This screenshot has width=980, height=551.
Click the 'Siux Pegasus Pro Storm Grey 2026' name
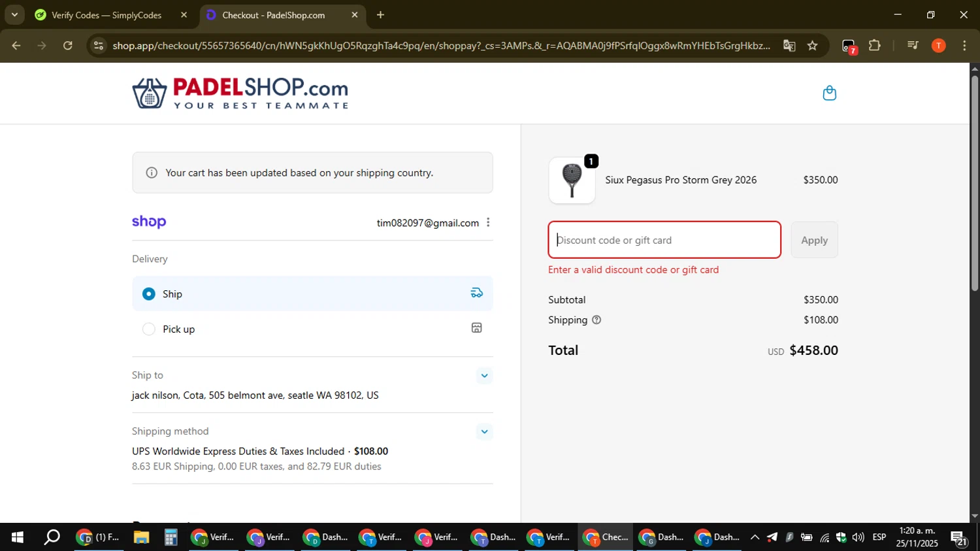pyautogui.click(x=681, y=180)
